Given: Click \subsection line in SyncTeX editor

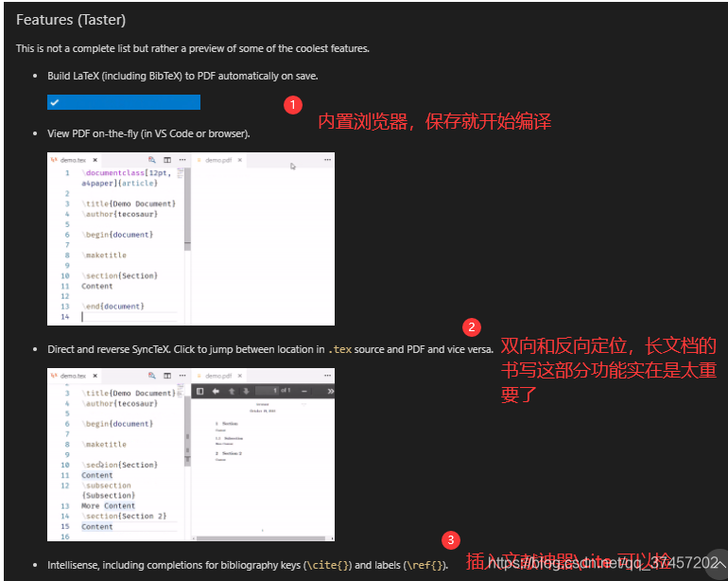Looking at the screenshot, I should point(108,485).
